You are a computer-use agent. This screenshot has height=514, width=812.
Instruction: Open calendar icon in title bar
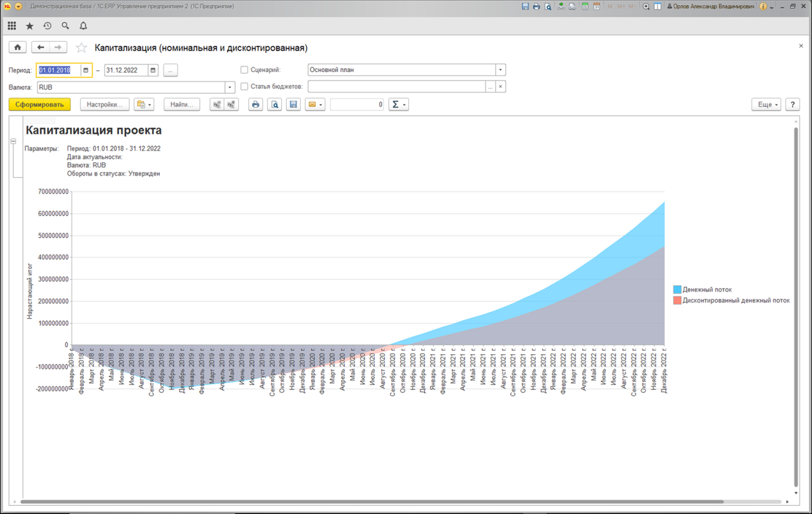pos(596,6)
